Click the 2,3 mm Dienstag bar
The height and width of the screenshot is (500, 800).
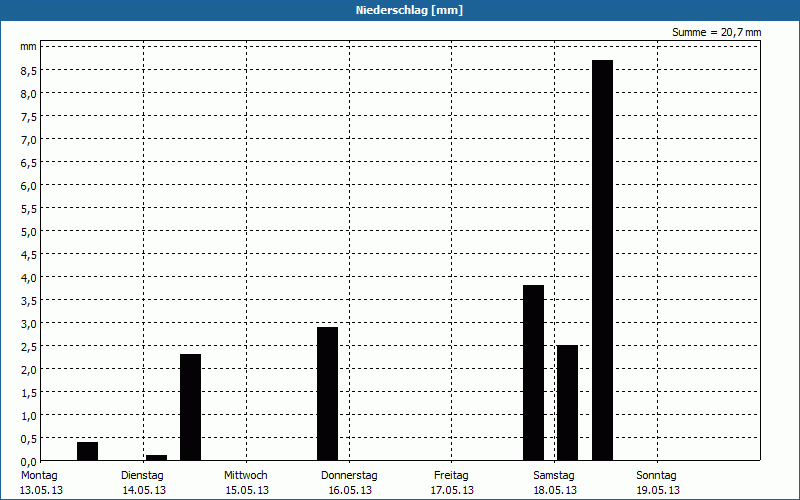(190, 407)
